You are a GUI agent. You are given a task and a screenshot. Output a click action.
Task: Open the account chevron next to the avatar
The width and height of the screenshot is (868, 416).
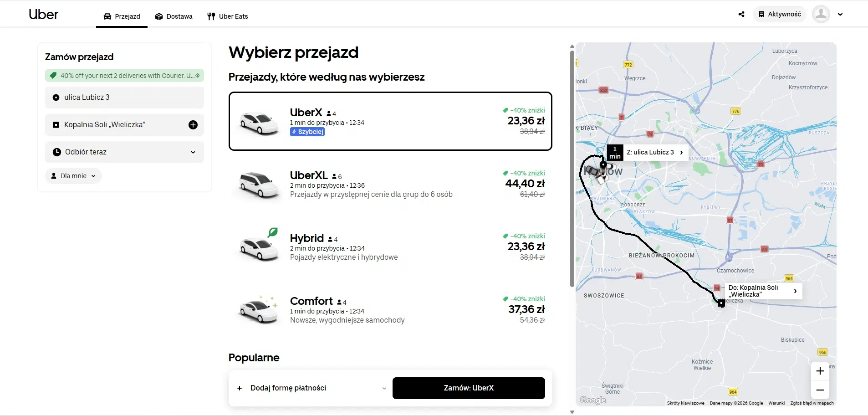(x=840, y=14)
